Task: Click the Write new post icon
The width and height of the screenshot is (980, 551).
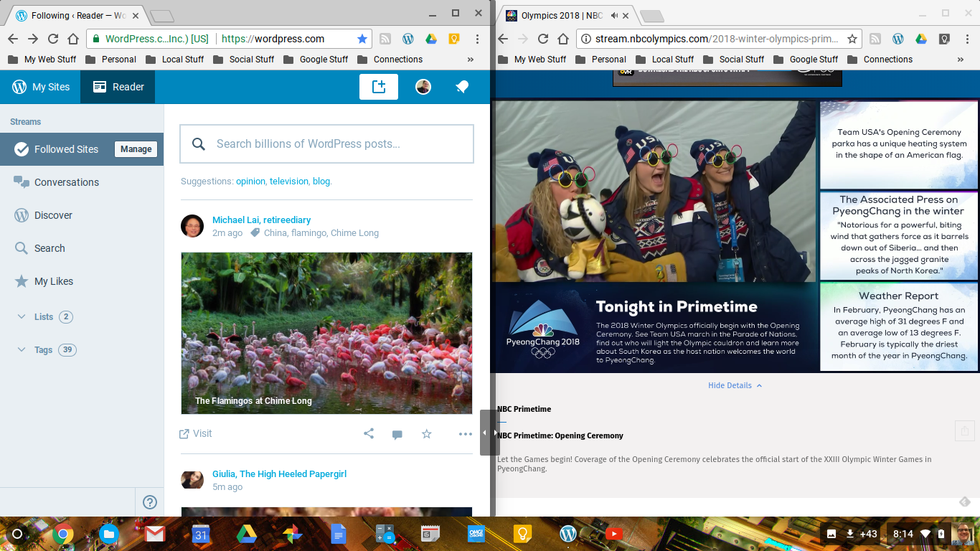Action: (379, 87)
